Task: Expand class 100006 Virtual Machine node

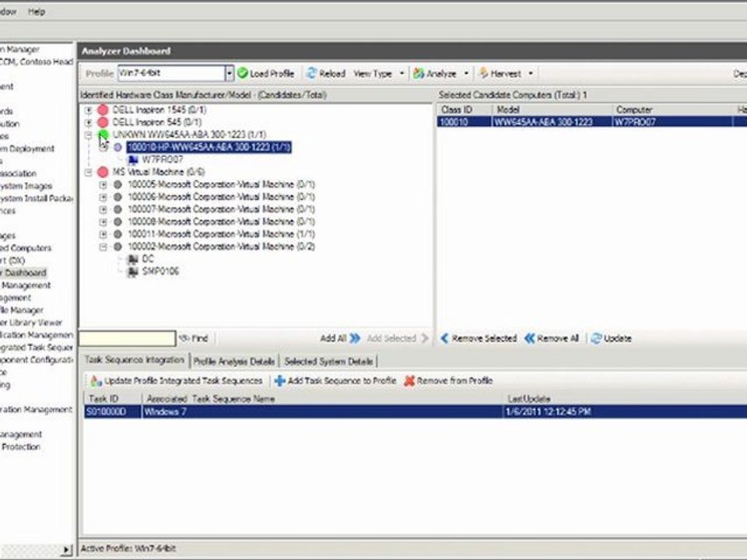Action: tap(103, 197)
